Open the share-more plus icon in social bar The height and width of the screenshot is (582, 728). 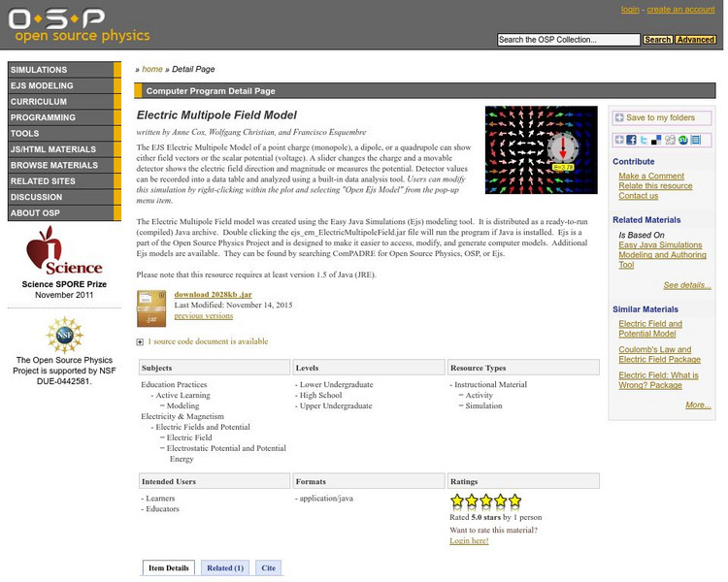coord(619,140)
